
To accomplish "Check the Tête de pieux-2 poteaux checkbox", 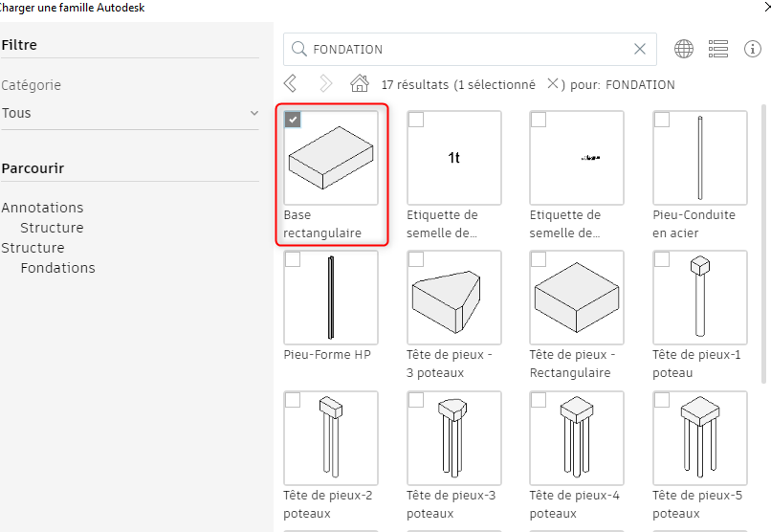I will click(x=293, y=400).
